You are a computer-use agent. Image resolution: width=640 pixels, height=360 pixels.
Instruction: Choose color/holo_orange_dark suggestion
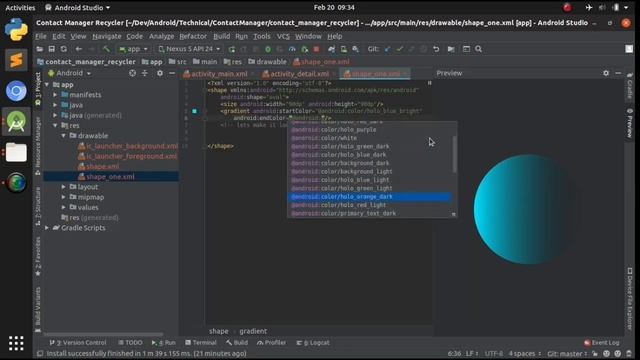(369, 197)
